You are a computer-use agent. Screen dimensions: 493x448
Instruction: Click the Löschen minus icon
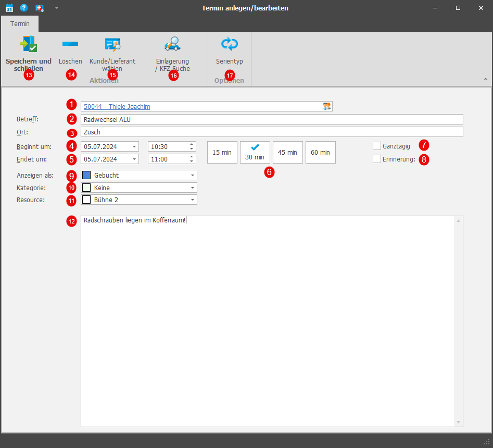70,44
